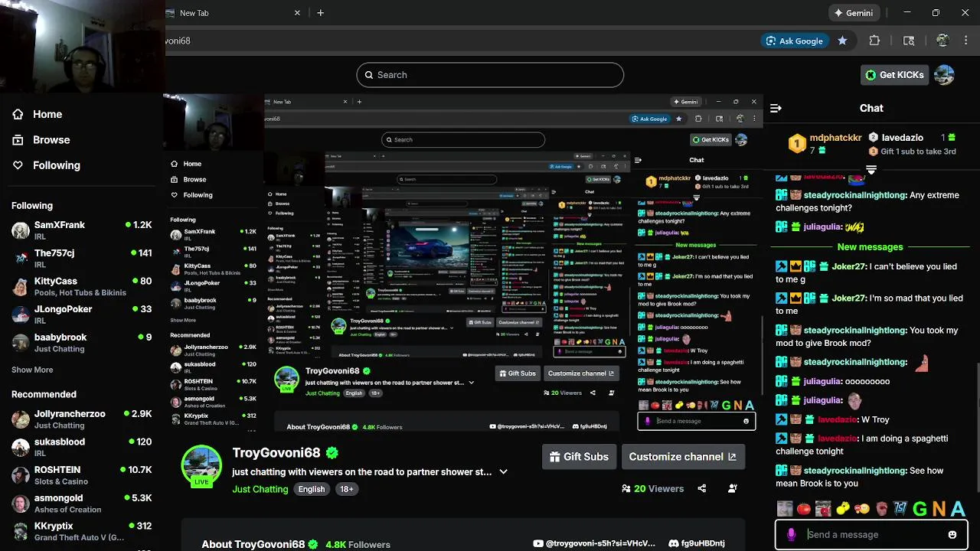Open Jollyrancherzoo in Recommended list
980x551 pixels.
tap(82, 419)
